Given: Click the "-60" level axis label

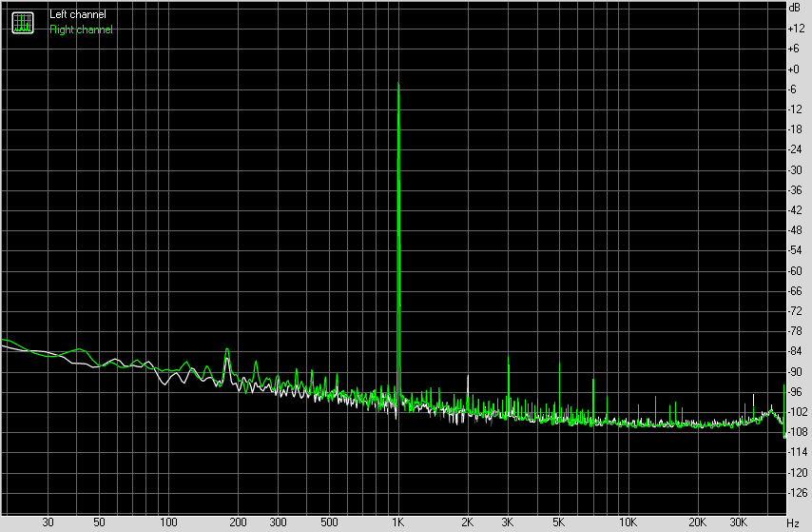Looking at the screenshot, I should coord(795,270).
